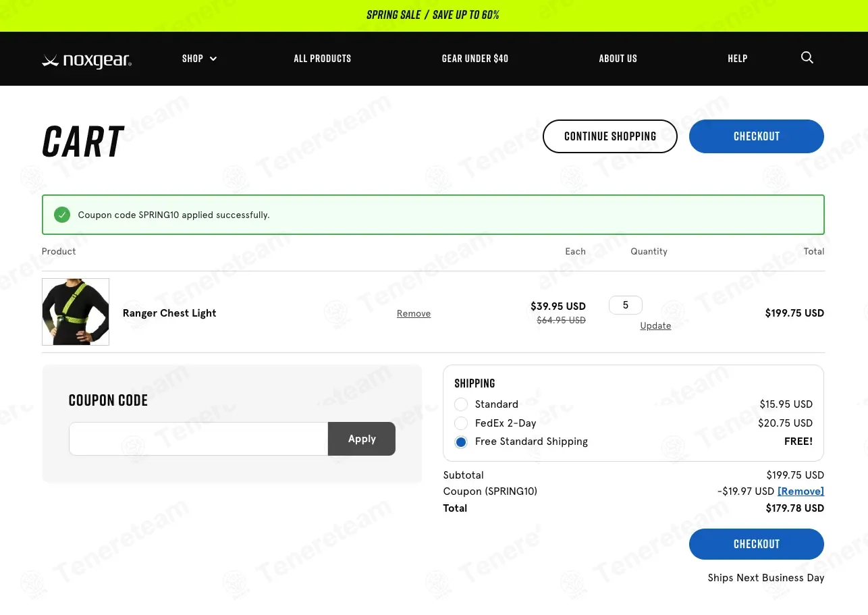Focus the coupon code input field
This screenshot has height=615, width=868.
coord(198,439)
